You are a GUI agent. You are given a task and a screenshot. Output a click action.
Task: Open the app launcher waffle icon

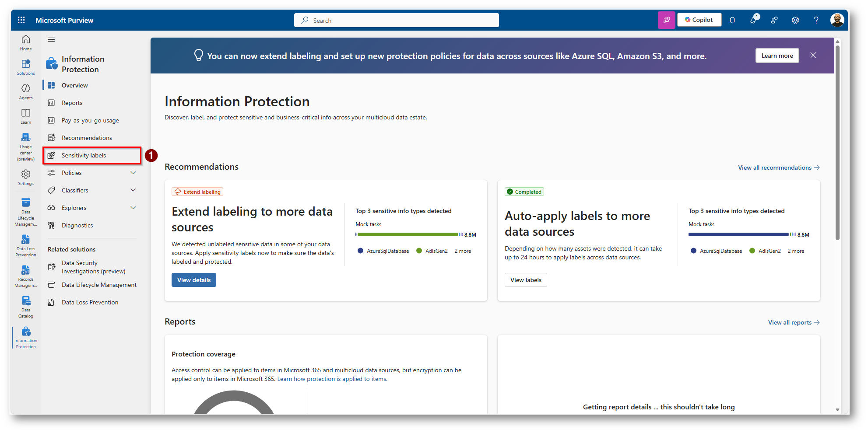point(21,20)
